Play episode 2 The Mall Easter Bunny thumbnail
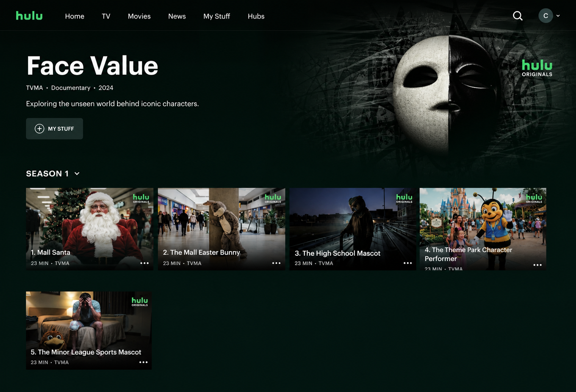The image size is (576, 392). pos(222,229)
